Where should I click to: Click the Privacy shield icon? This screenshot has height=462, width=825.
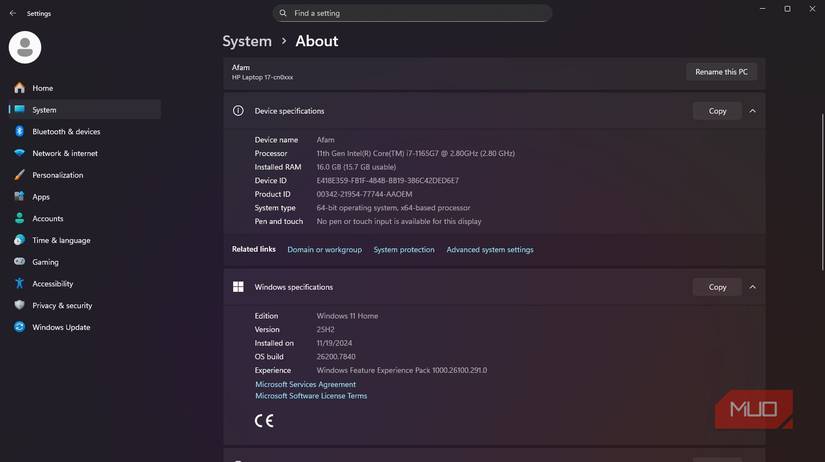(19, 305)
